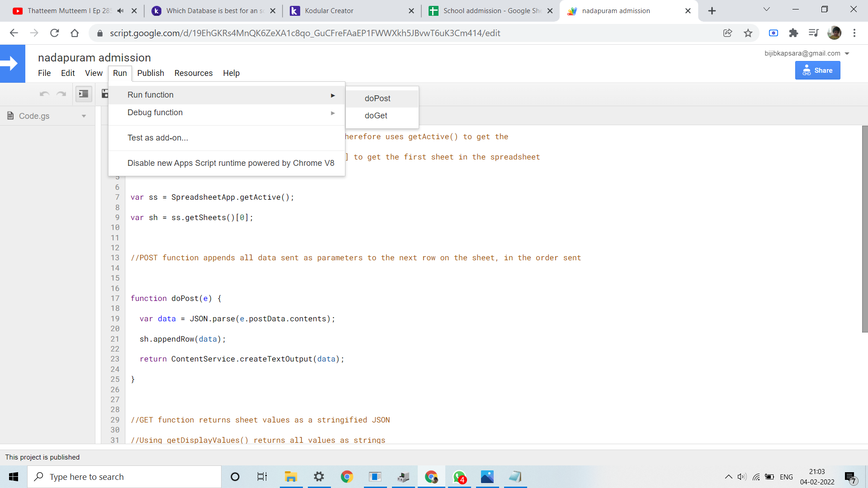Click the indent formatting icon
Screen dimensions: 868x488
pyautogui.click(x=84, y=94)
